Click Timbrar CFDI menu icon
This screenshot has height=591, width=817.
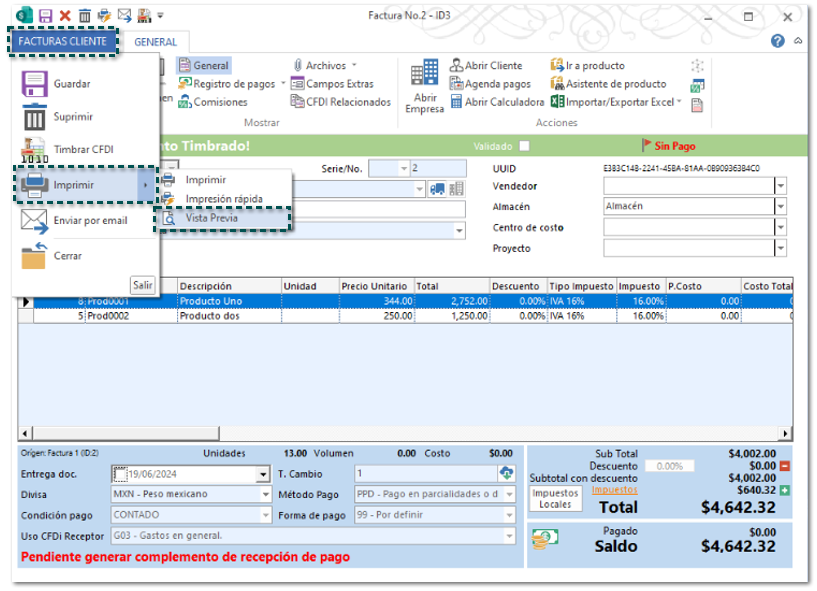tap(35, 150)
